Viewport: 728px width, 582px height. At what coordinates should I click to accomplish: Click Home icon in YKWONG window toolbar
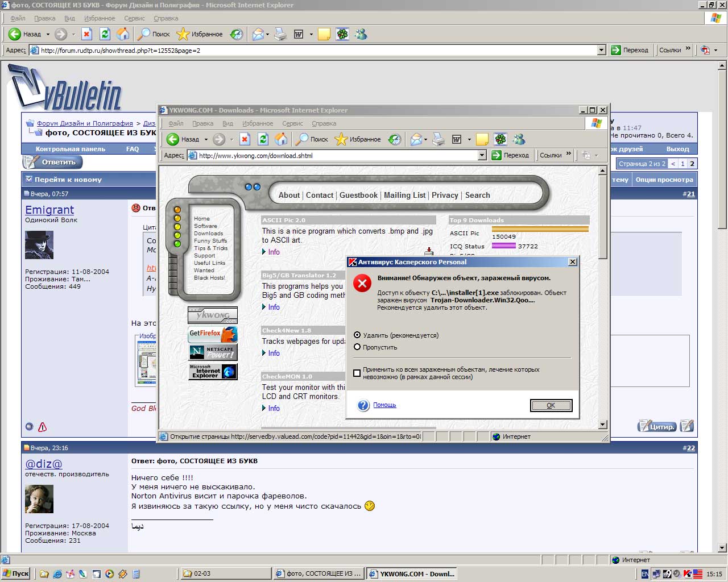coord(281,139)
